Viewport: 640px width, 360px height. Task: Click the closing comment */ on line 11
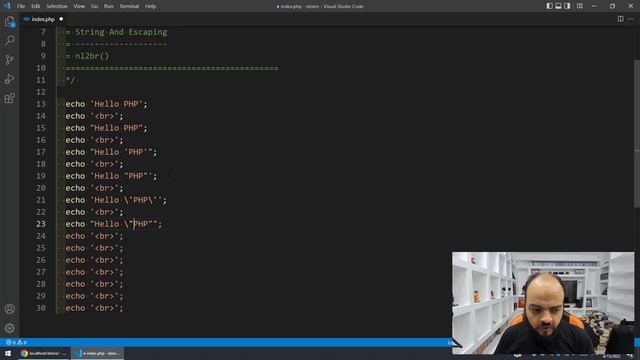70,80
